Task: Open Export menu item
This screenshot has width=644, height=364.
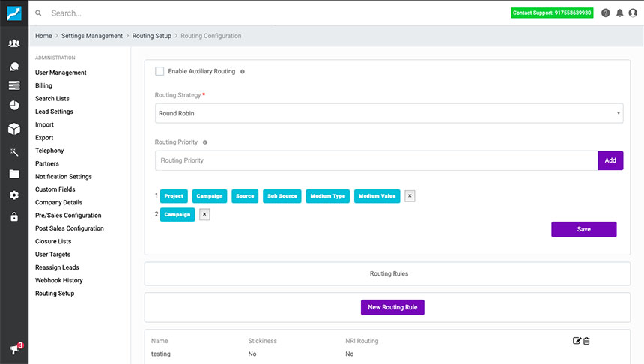Action: pyautogui.click(x=44, y=138)
